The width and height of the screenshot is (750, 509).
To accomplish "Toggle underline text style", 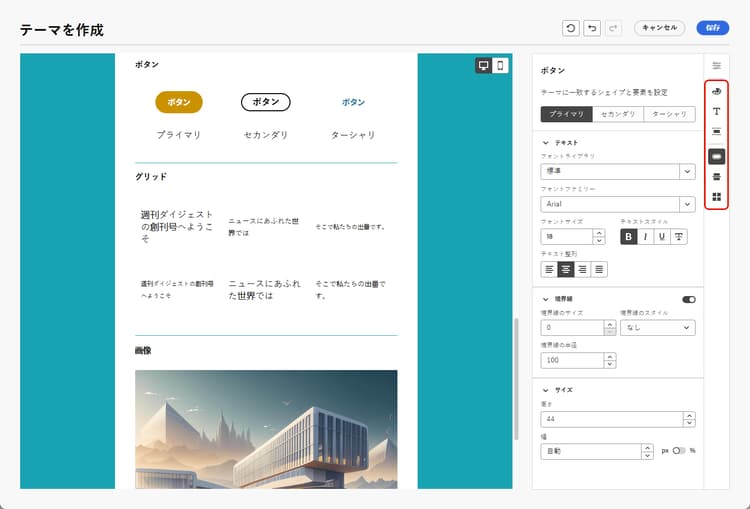I will (662, 236).
